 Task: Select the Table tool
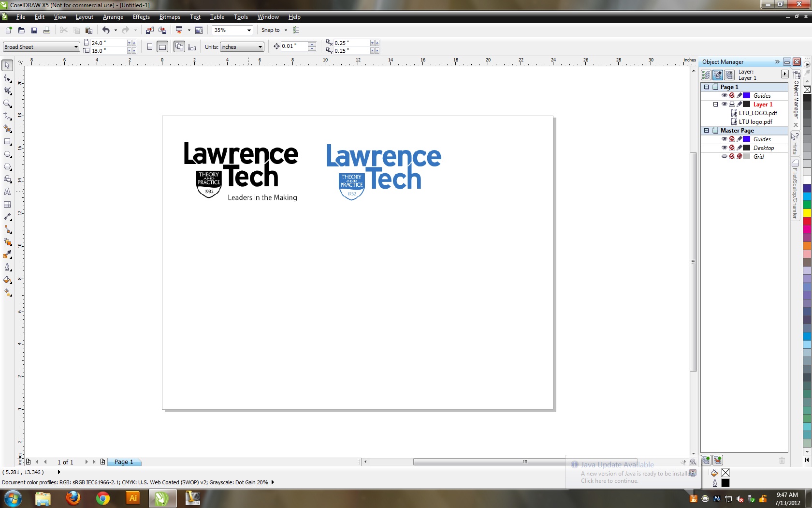pyautogui.click(x=7, y=204)
